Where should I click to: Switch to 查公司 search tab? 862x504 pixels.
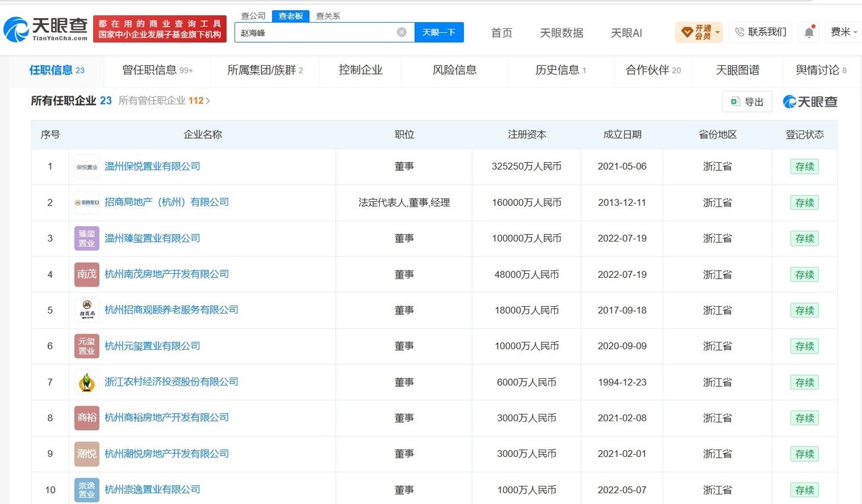click(253, 16)
